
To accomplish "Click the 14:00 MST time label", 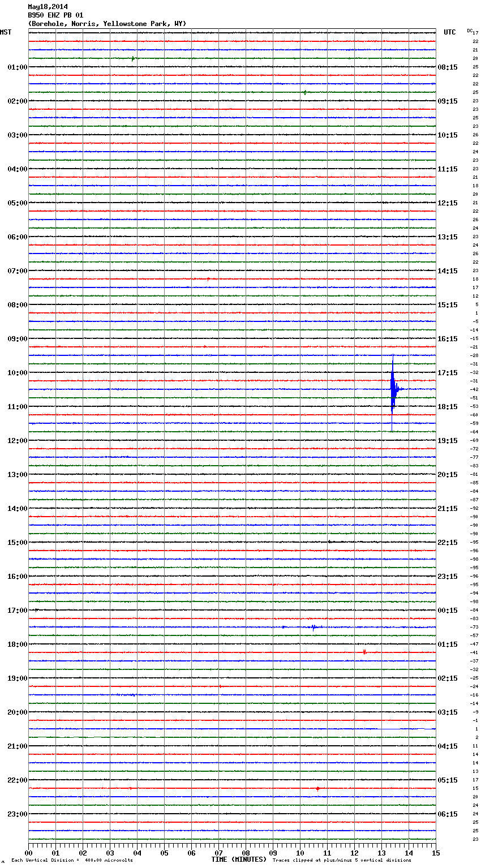I will (x=17, y=509).
